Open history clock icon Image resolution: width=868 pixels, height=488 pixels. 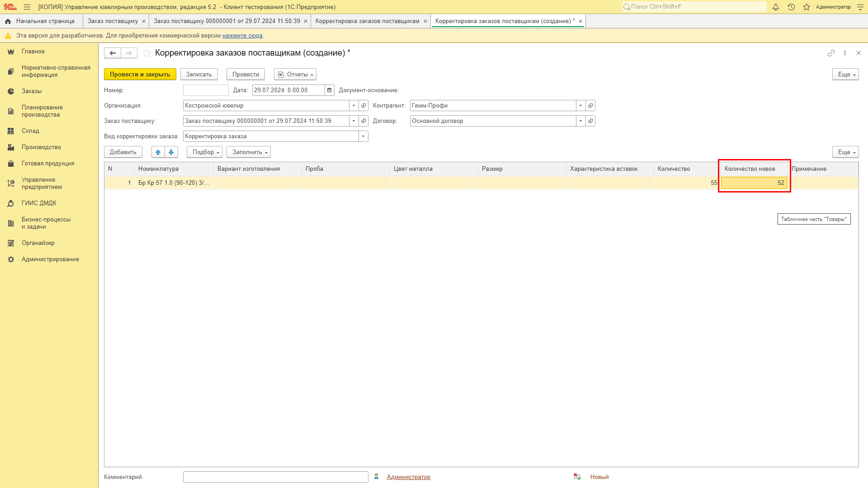pyautogui.click(x=791, y=7)
